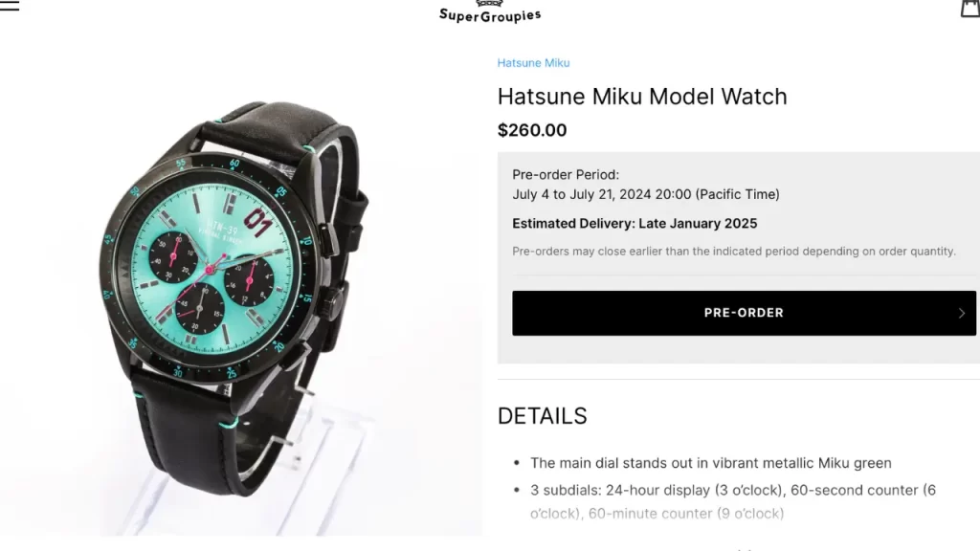Screen dimensions: 980x551
Task: Click the red 01 marking on dial
Action: 257,222
